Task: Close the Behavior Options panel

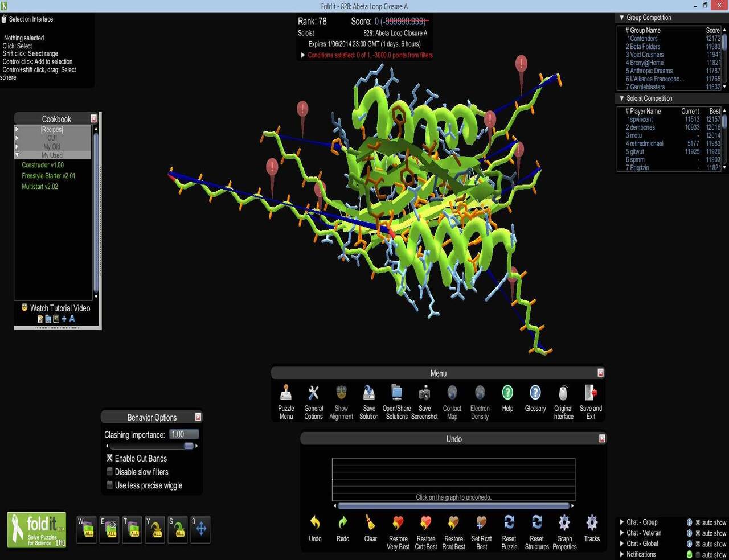Action: tap(198, 417)
